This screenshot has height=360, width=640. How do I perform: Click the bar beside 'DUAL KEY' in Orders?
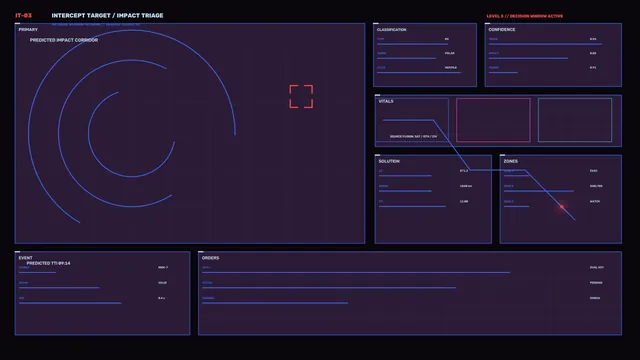coord(356,272)
